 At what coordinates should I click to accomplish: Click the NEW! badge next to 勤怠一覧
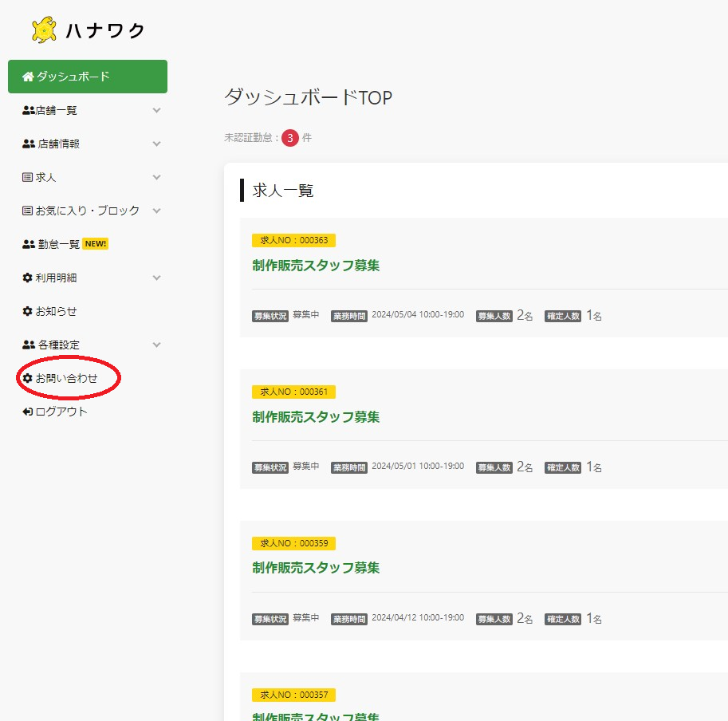click(95, 244)
